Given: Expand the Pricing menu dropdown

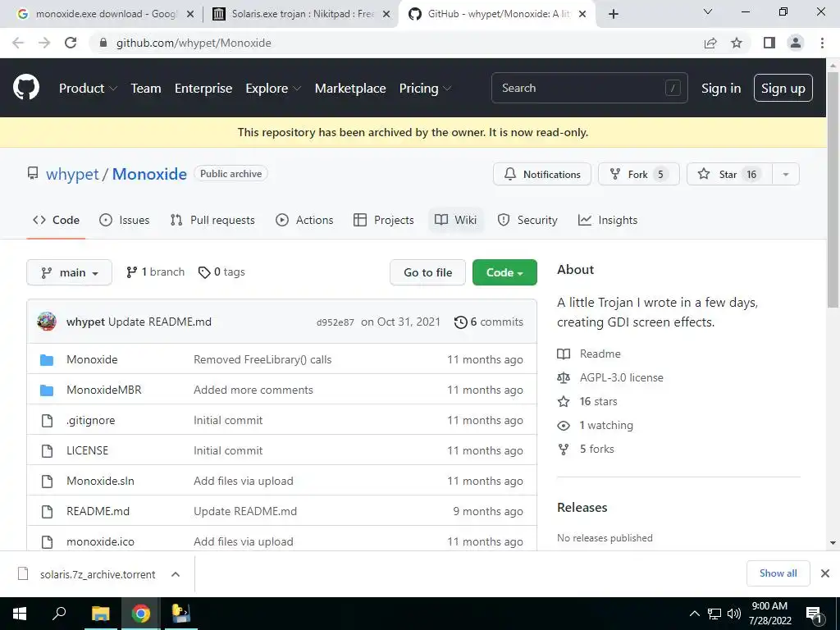Looking at the screenshot, I should coord(426,89).
